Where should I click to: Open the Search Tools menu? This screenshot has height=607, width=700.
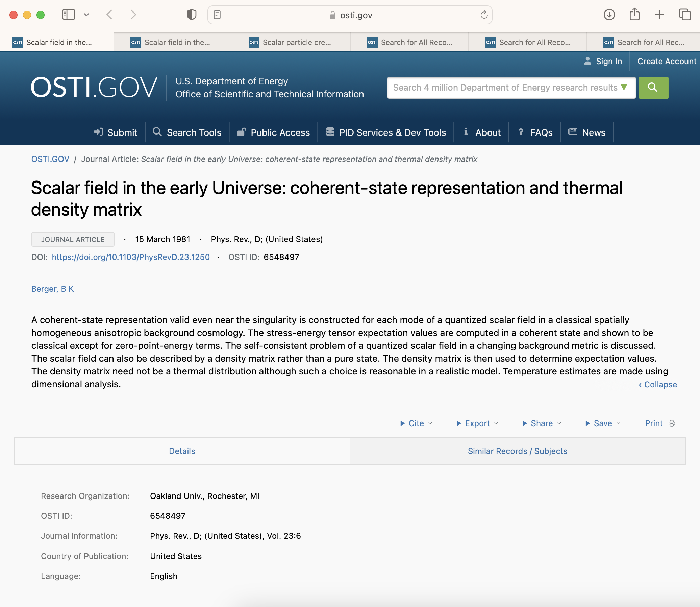[x=194, y=132]
